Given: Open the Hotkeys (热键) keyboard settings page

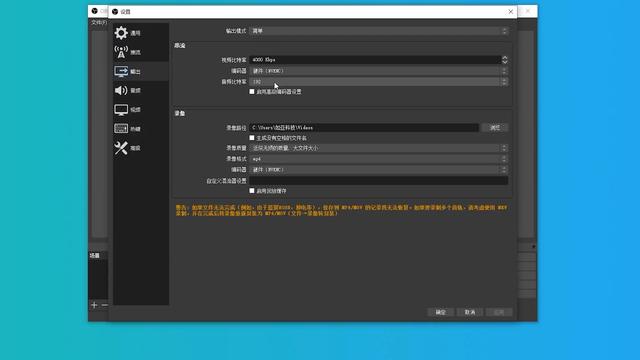Looking at the screenshot, I should click(x=140, y=129).
